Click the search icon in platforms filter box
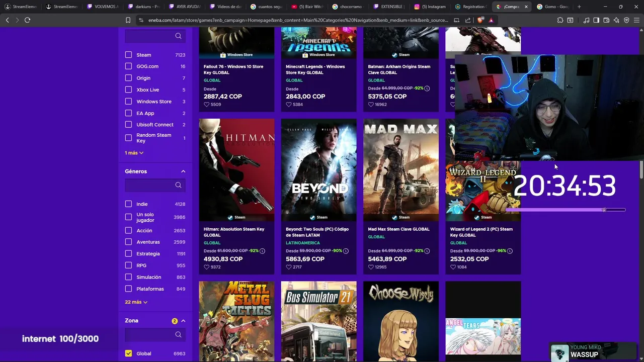 [x=178, y=36]
